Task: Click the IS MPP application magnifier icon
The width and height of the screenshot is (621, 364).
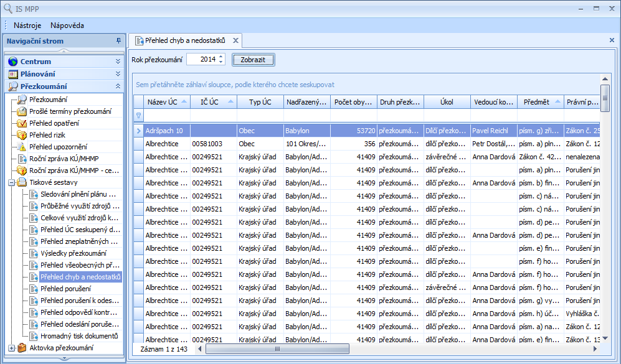Action: pyautogui.click(x=8, y=8)
